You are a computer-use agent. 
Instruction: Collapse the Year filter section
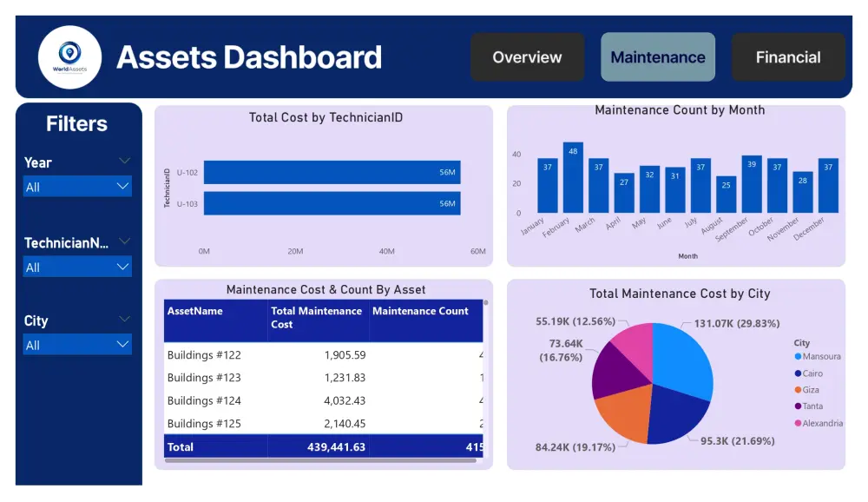tap(124, 162)
